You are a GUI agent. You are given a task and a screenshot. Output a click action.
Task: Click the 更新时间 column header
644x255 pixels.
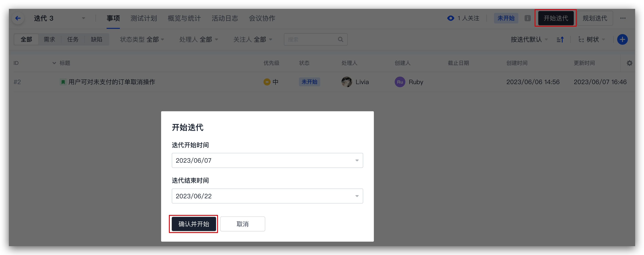(x=584, y=63)
